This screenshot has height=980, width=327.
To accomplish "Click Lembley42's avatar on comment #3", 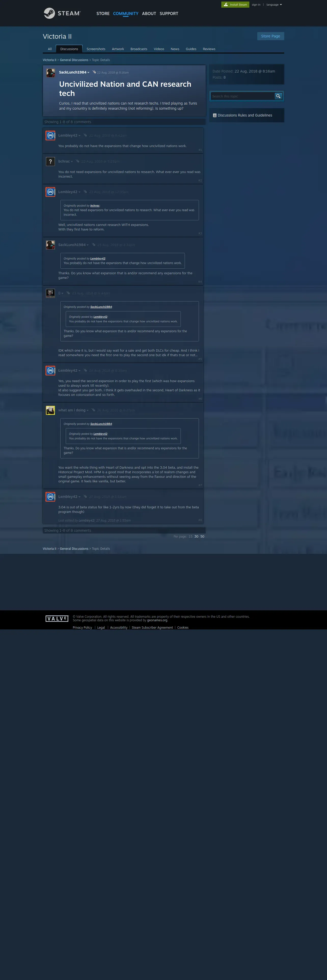I will pyautogui.click(x=50, y=192).
